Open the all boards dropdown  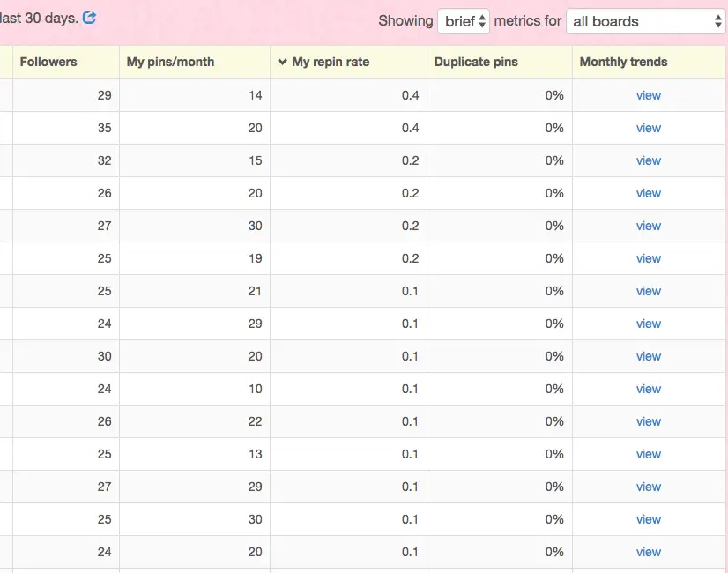tap(646, 21)
